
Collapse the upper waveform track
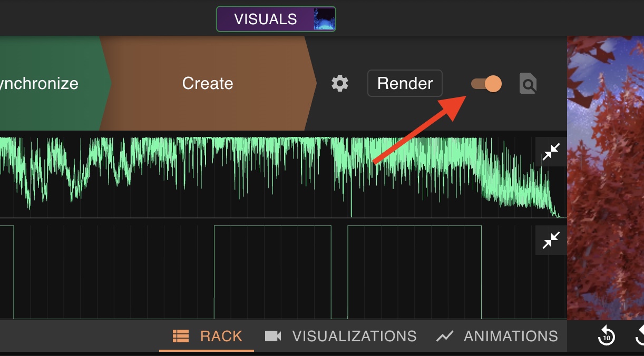pyautogui.click(x=551, y=152)
